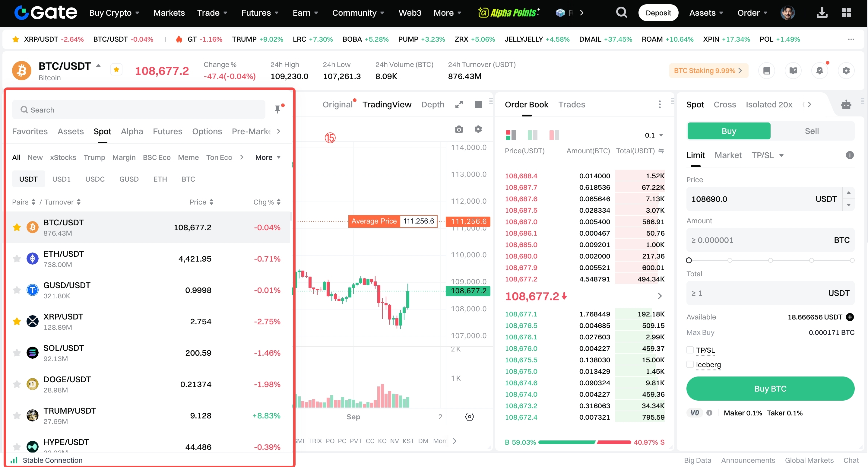868x467 pixels.
Task: Take a chart snapshot with camera icon
Action: coord(459,129)
